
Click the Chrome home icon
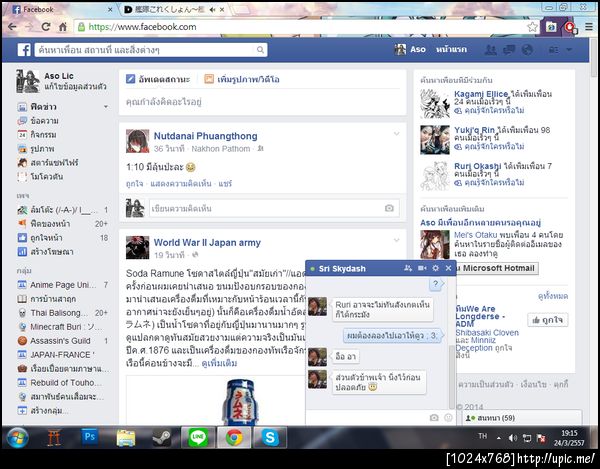click(63, 27)
